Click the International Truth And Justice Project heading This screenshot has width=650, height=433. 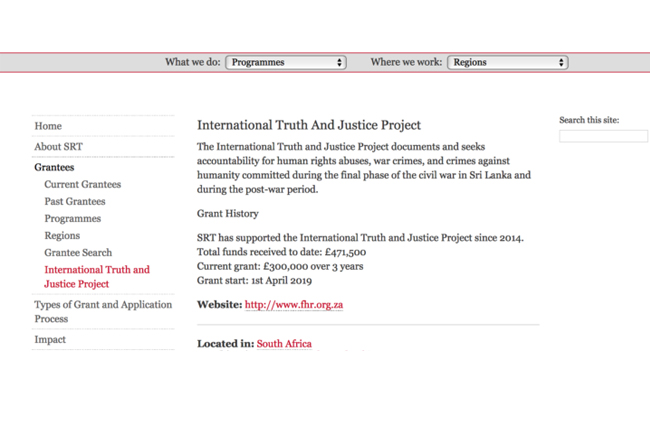(309, 125)
